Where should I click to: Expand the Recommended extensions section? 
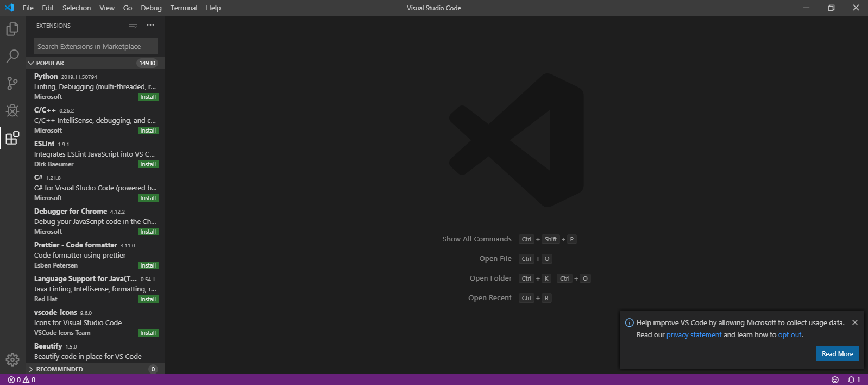pyautogui.click(x=31, y=369)
